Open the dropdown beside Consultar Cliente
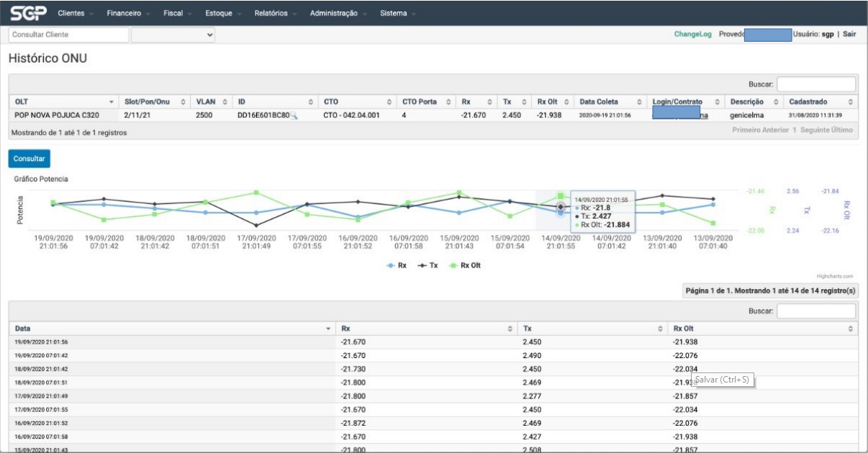 (x=173, y=35)
